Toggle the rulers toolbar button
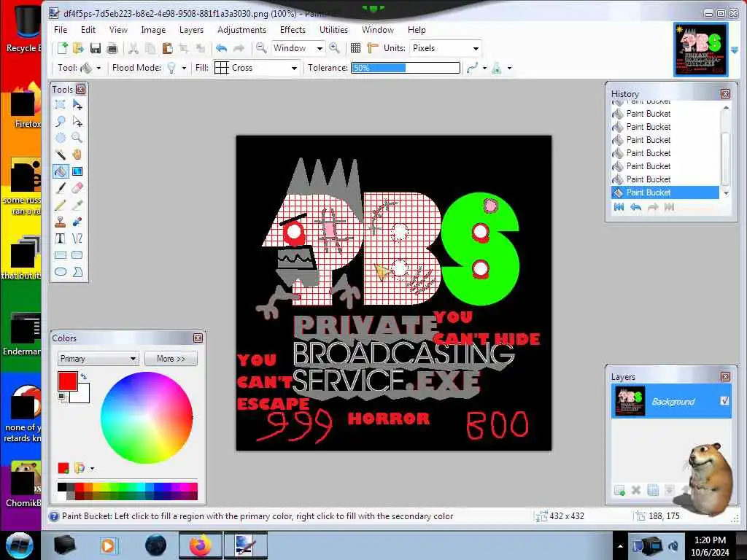 point(373,47)
